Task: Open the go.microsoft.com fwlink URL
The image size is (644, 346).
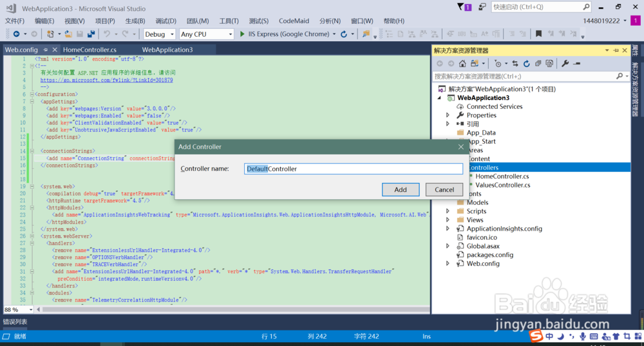Action: tap(106, 80)
